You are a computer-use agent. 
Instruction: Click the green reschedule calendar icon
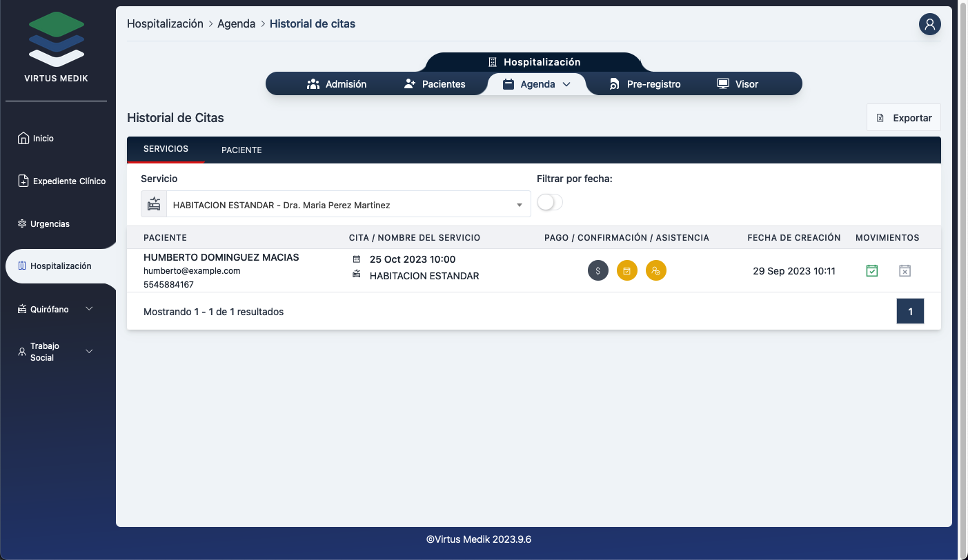(x=872, y=271)
